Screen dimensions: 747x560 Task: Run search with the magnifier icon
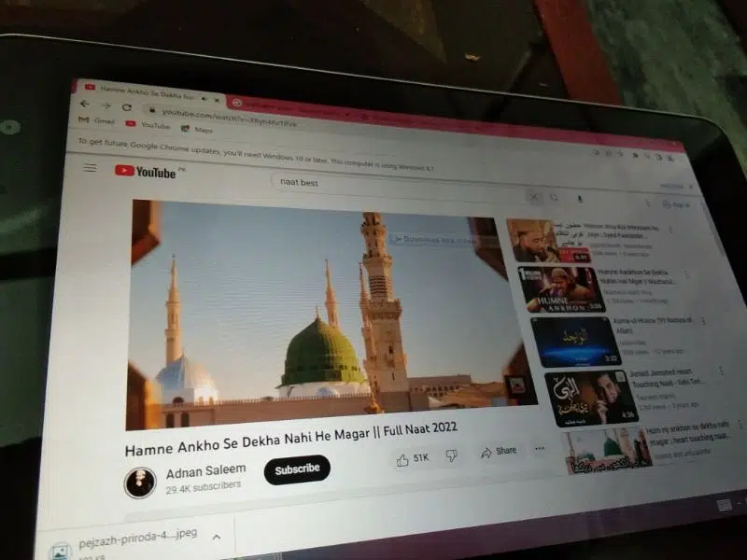[x=554, y=198]
